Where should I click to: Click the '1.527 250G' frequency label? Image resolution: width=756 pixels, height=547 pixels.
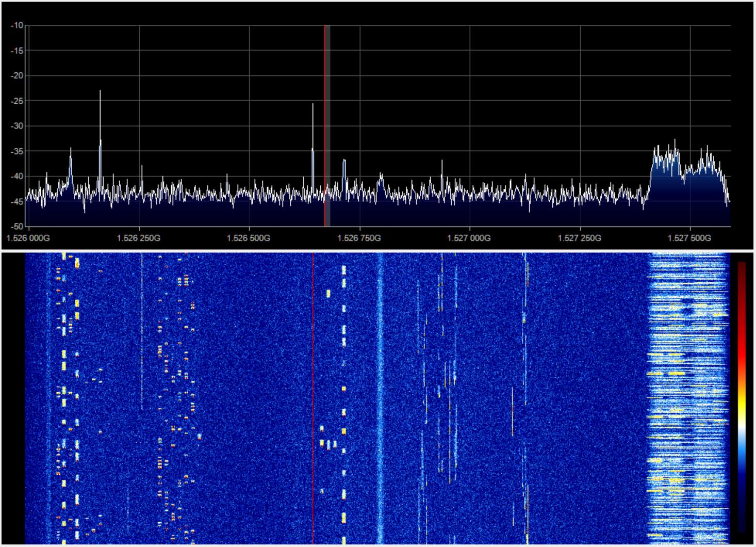[x=579, y=238]
